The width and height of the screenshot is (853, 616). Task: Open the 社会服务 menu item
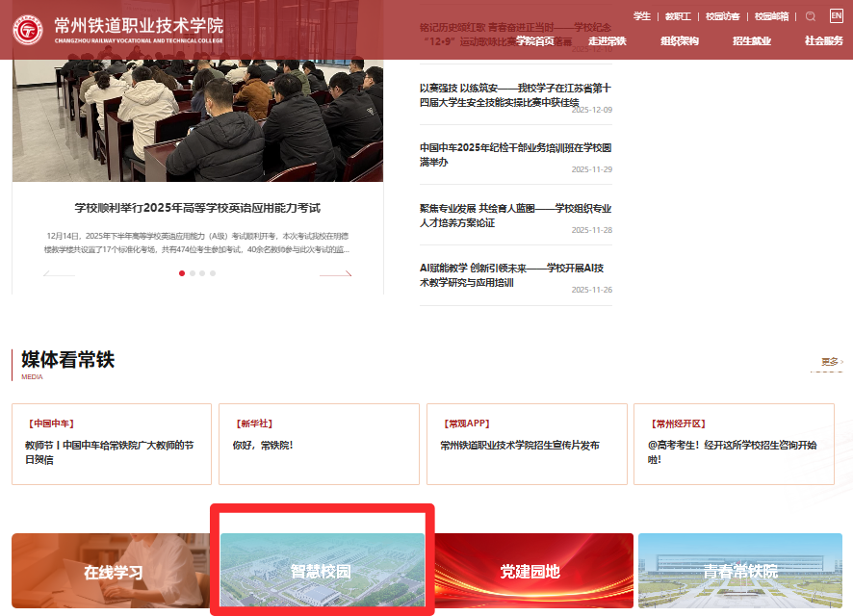tap(824, 41)
